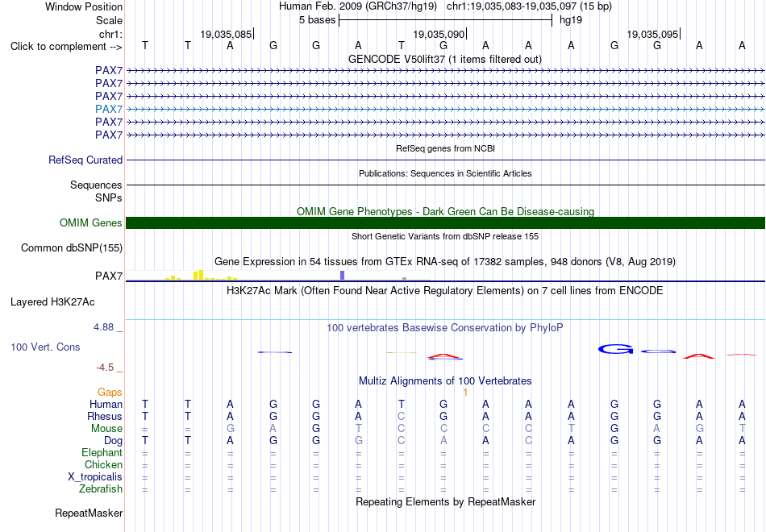Click 'Short Genetic Variants from dbSNP release 155'
The image size is (766, 532).
point(445,236)
